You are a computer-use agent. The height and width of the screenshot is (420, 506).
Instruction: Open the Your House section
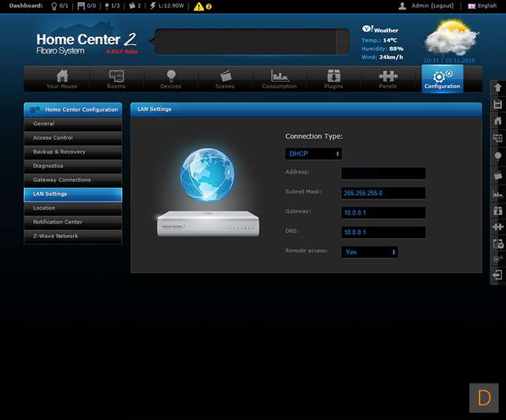[x=62, y=79]
